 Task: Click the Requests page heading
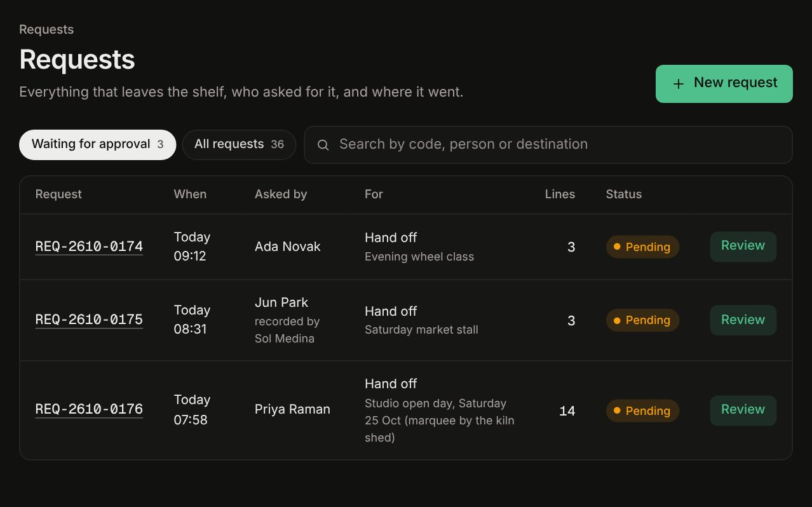pyautogui.click(x=77, y=59)
